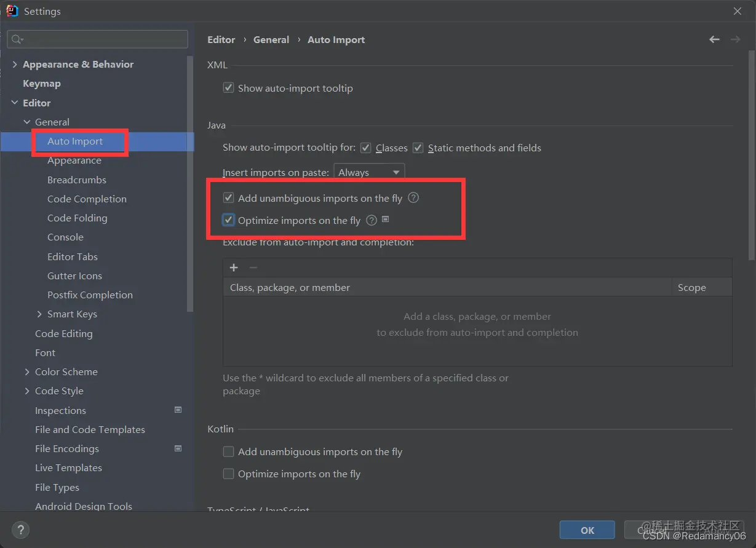This screenshot has height=548, width=756.
Task: Open Editor Tabs settings
Action: [73, 256]
